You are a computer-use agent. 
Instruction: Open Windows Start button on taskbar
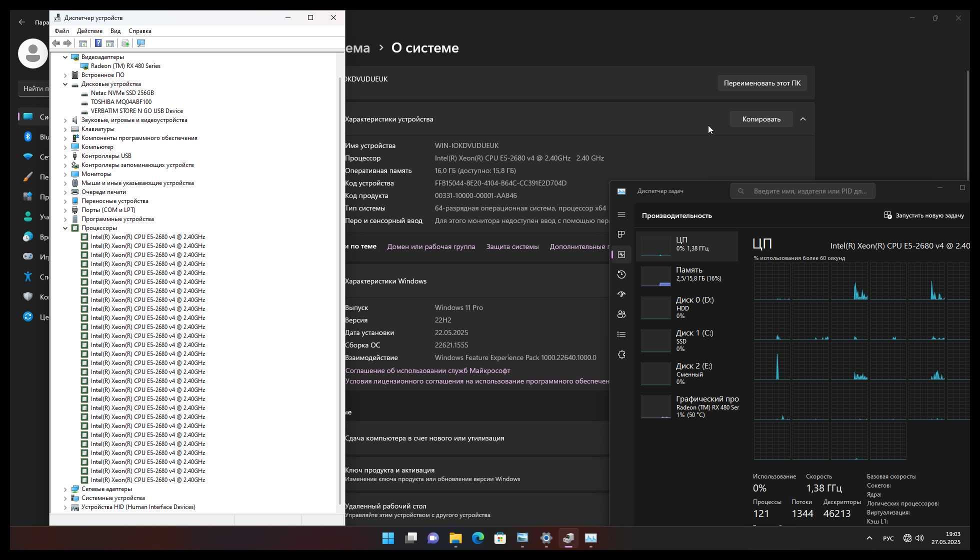(388, 538)
